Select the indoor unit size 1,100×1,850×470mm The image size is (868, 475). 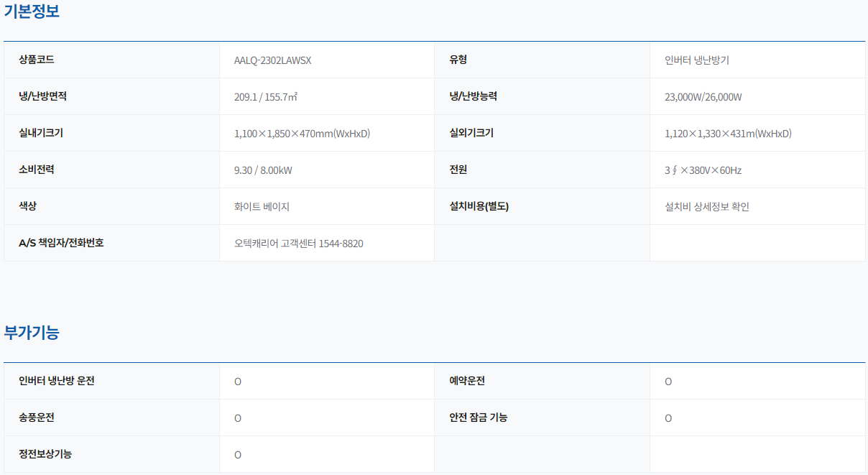coord(302,134)
